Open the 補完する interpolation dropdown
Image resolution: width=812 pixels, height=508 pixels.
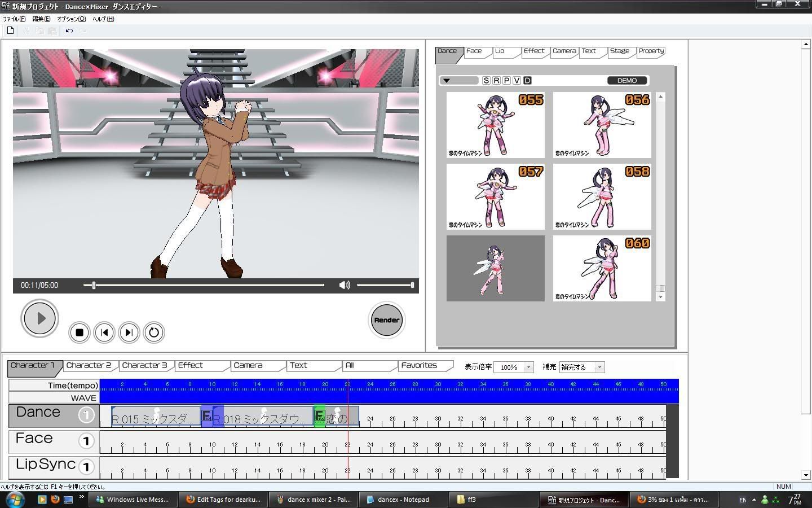coord(599,367)
